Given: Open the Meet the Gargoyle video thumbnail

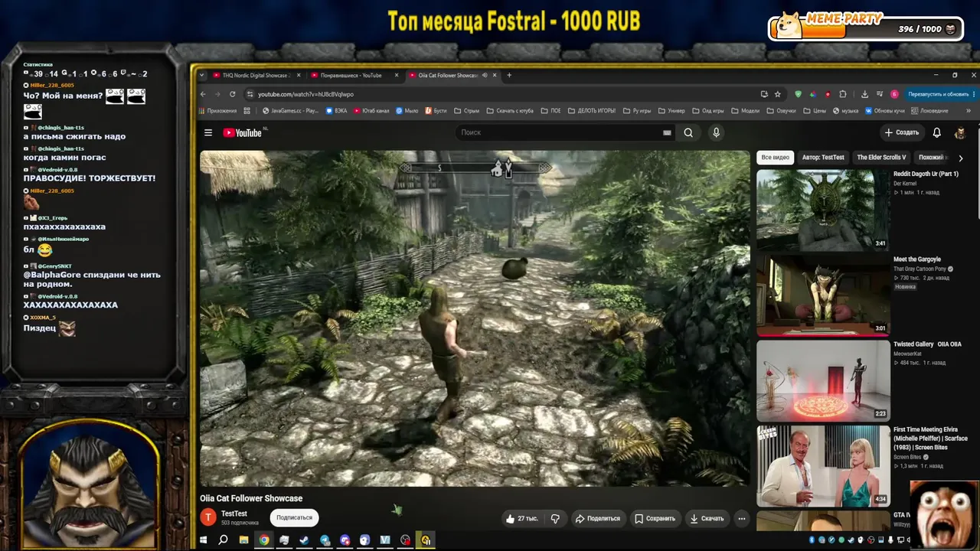Looking at the screenshot, I should (823, 295).
